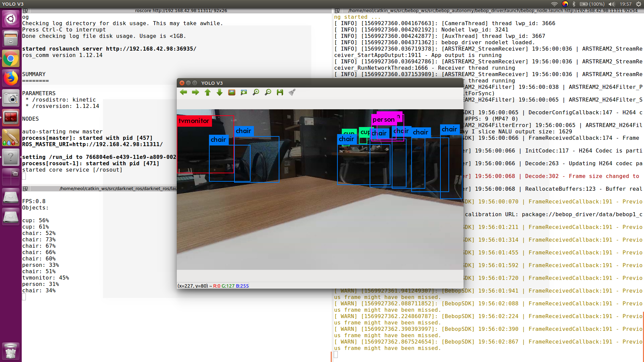
Task: Click the original image size icon
Action: pos(231,92)
